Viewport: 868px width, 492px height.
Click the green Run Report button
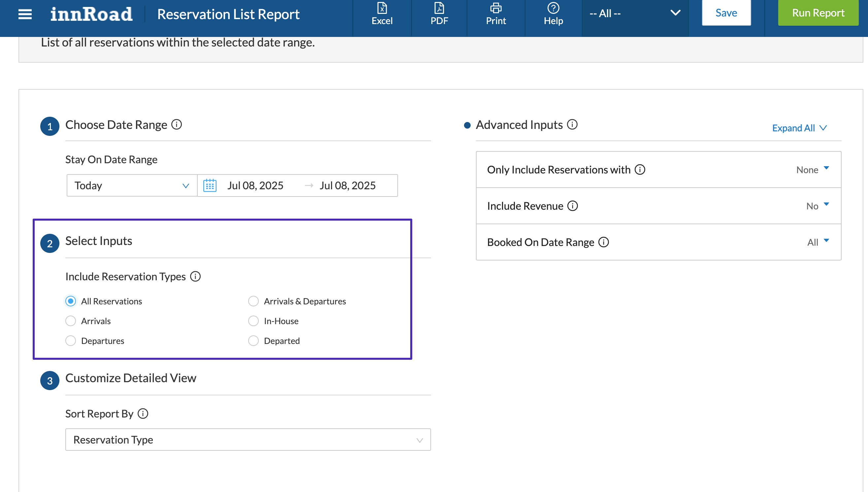818,13
